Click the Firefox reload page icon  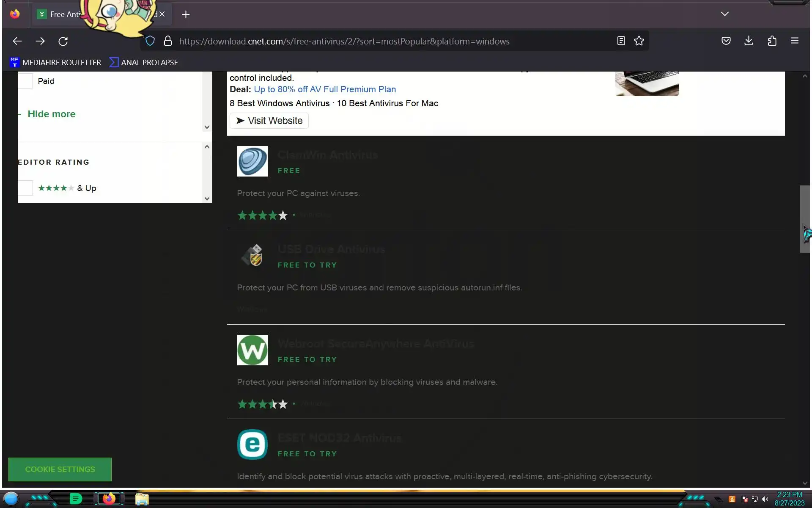click(63, 41)
